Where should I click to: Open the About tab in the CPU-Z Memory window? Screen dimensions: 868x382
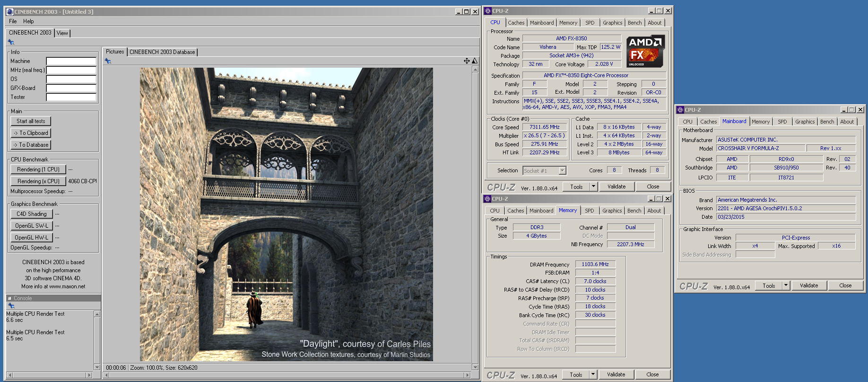point(654,211)
